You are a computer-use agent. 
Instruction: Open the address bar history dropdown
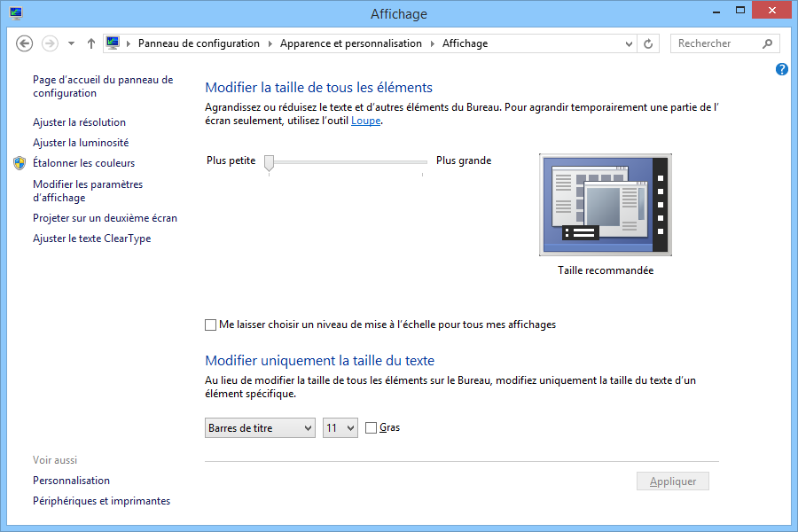[x=629, y=43]
